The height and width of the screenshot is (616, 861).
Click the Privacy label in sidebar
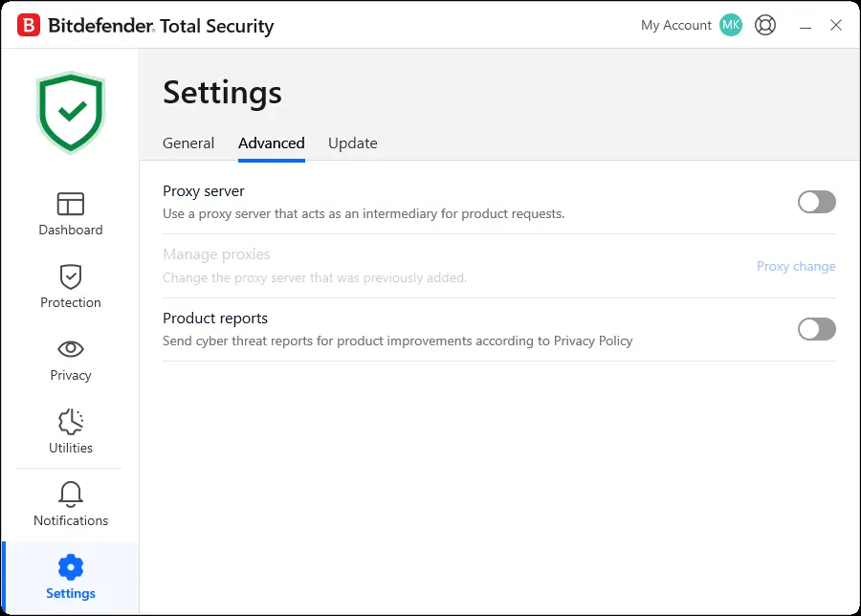point(70,376)
